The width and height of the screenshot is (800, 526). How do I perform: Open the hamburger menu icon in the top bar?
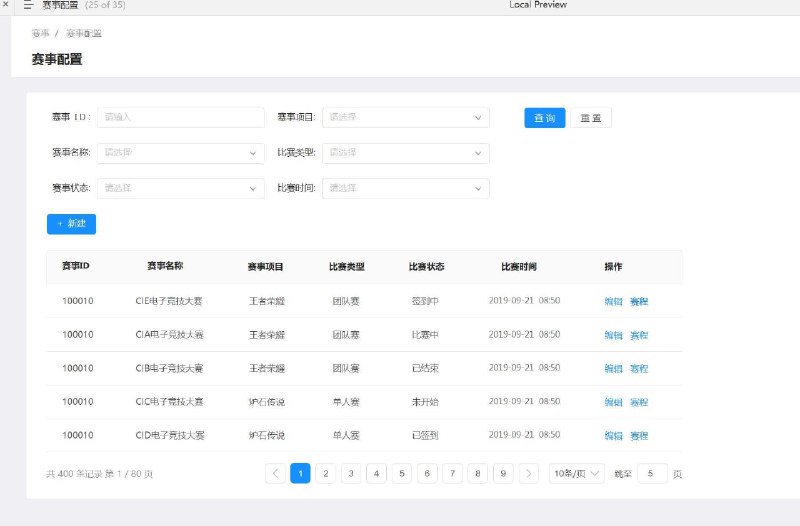(29, 5)
